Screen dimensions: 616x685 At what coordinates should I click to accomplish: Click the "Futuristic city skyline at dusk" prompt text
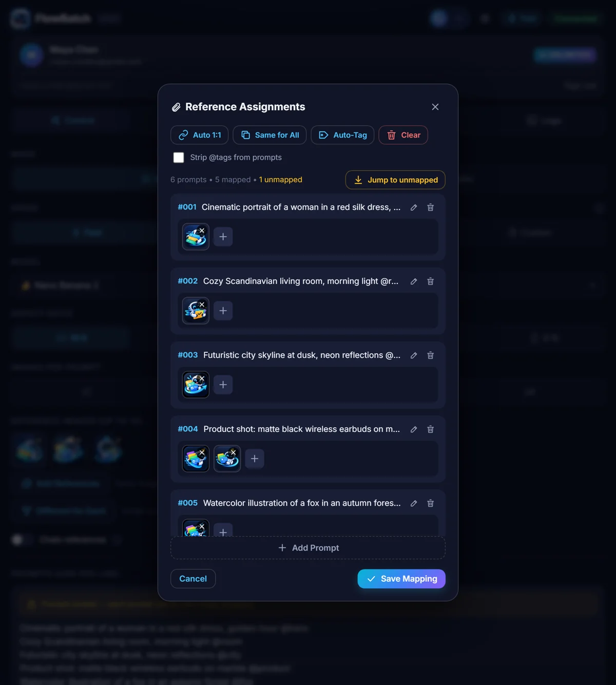click(302, 355)
